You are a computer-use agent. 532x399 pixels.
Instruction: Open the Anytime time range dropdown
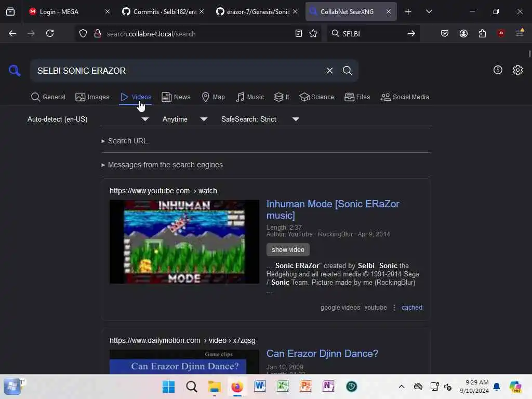pyautogui.click(x=184, y=119)
